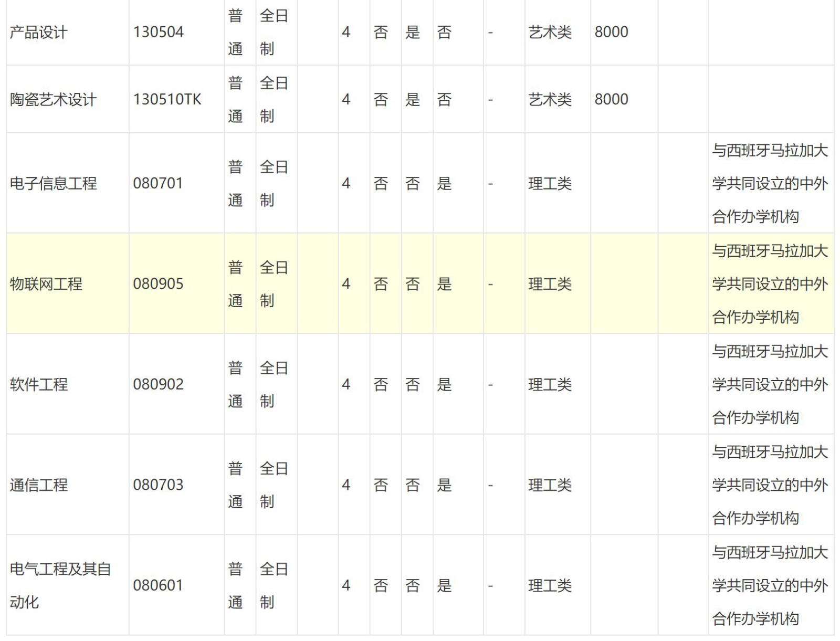Screen dimensions: 840x641
Task: Click the 是 value in 产品设计 row
Action: [x=413, y=33]
